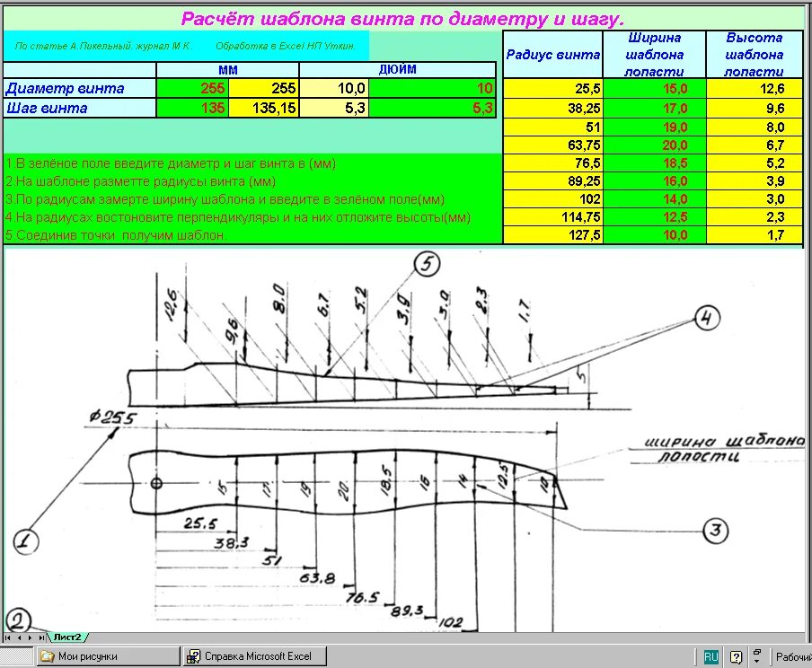
Task: Open the Мои рисунки taskbar window
Action: [x=107, y=656]
